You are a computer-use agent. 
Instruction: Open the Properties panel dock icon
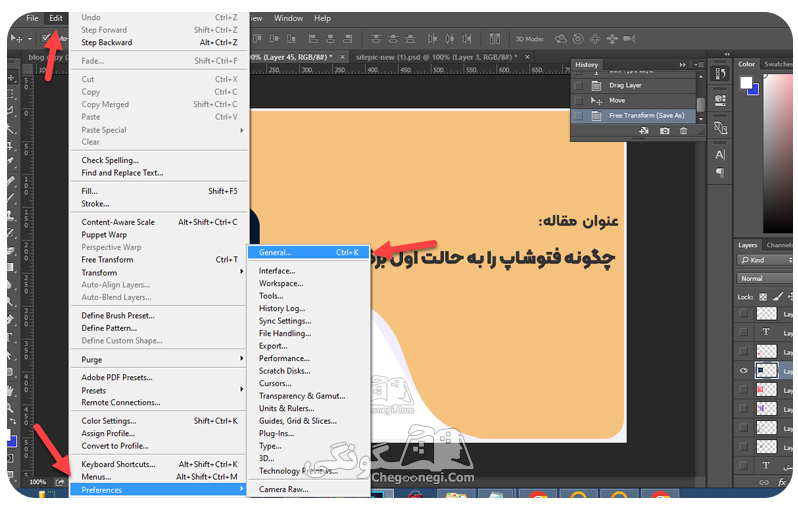click(x=720, y=100)
